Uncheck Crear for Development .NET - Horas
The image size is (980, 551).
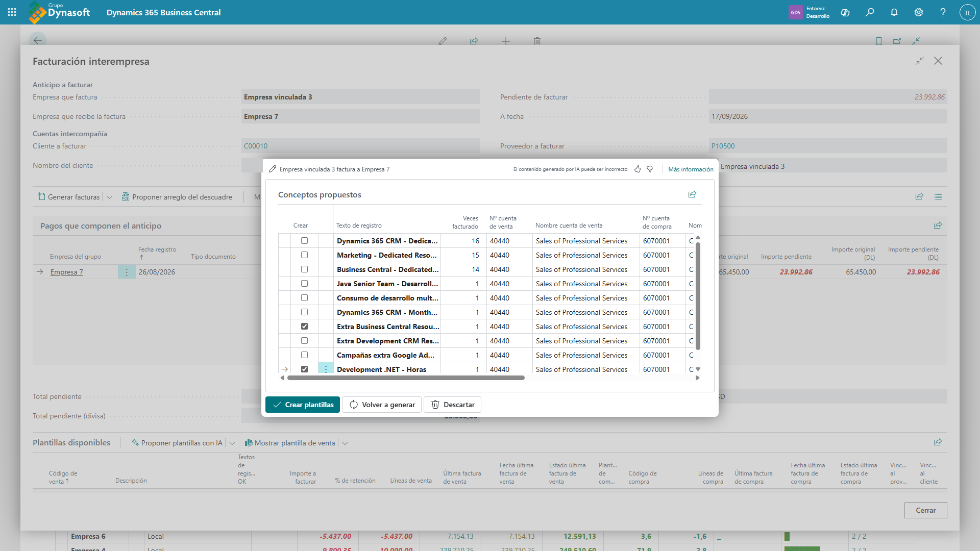(x=305, y=369)
